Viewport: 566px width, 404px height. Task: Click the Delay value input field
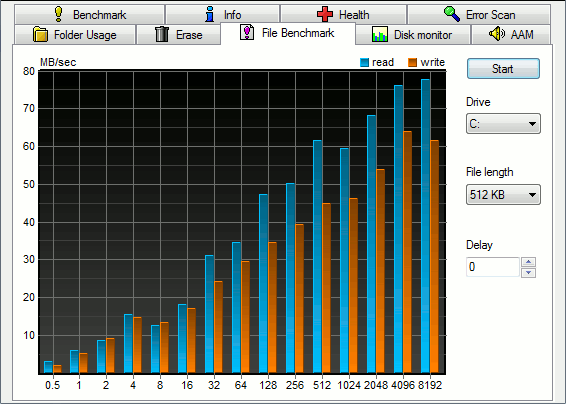[x=493, y=267]
